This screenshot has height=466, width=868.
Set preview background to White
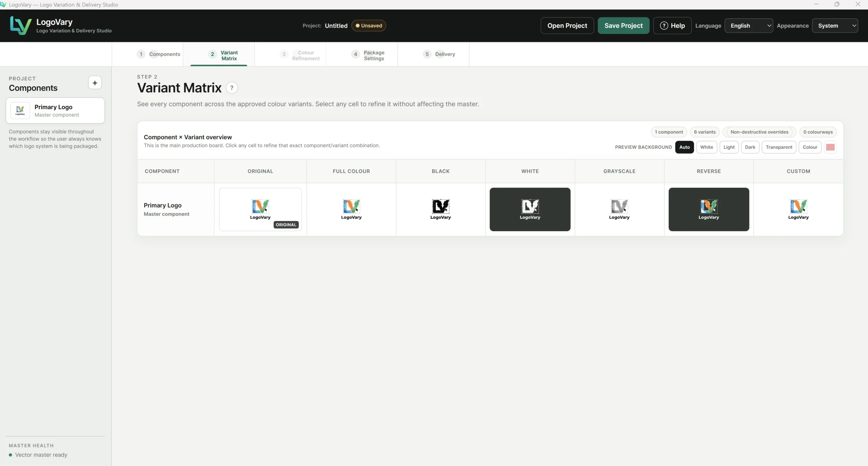pos(707,147)
